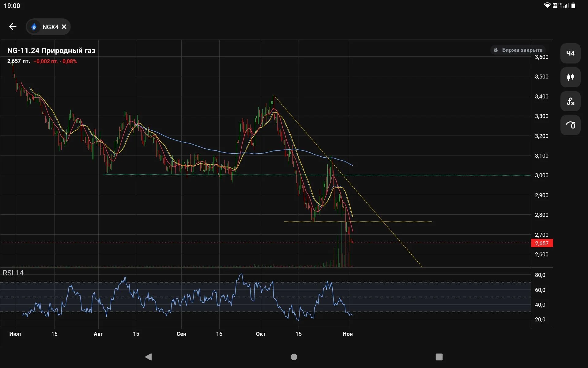This screenshot has width=588, height=368.
Task: Tap the Android home navigation button
Action: 294,357
